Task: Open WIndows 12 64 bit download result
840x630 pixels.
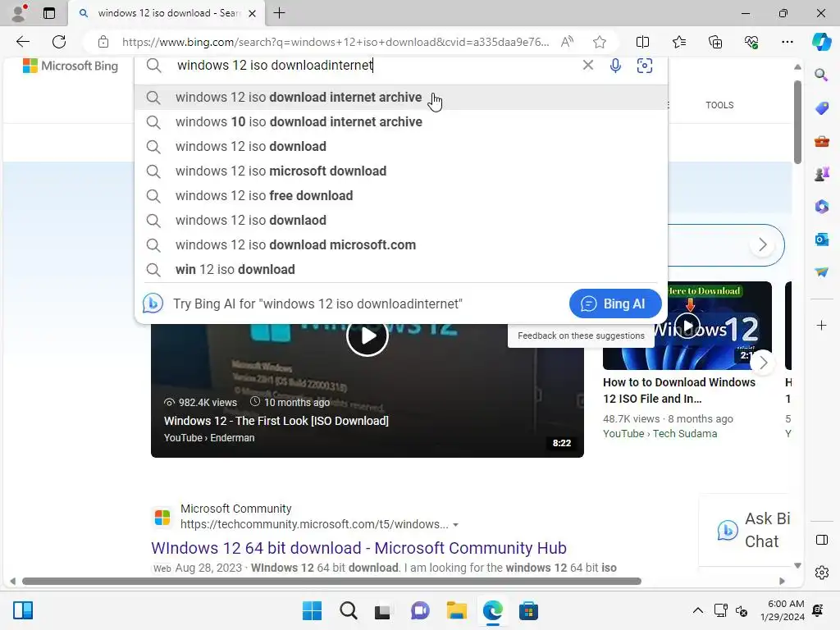Action: click(x=358, y=548)
